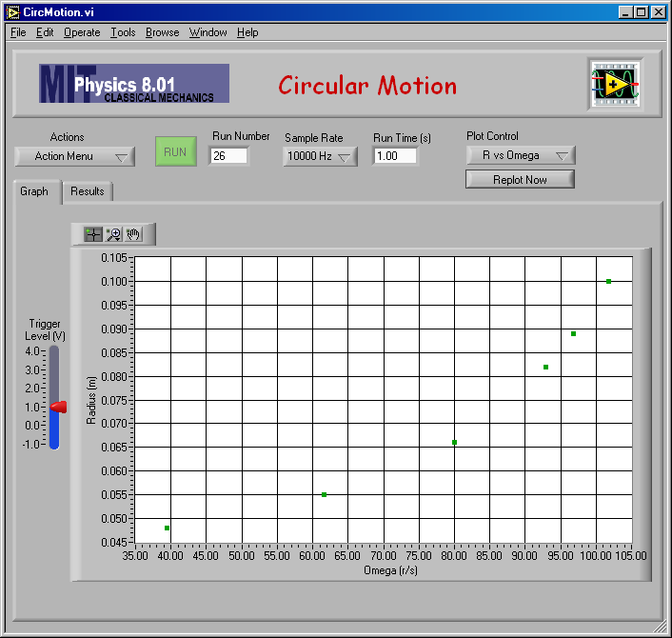Open the Browse menu
The height and width of the screenshot is (638, 672).
162,32
